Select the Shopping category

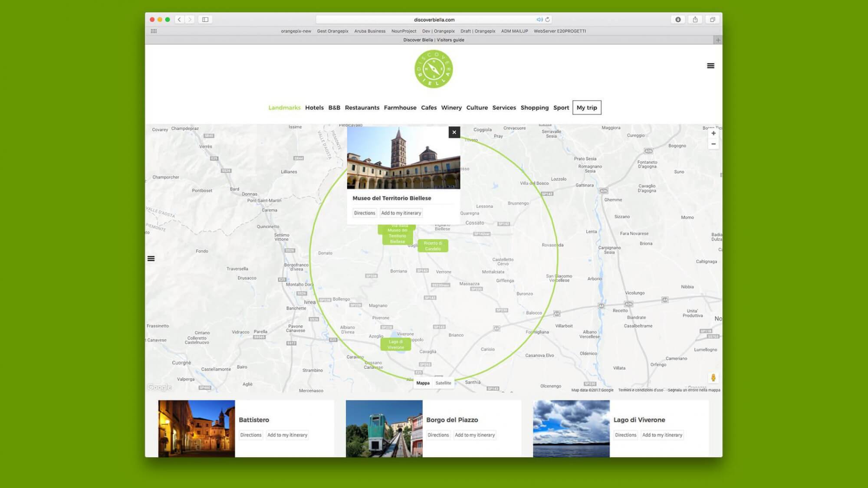click(535, 108)
